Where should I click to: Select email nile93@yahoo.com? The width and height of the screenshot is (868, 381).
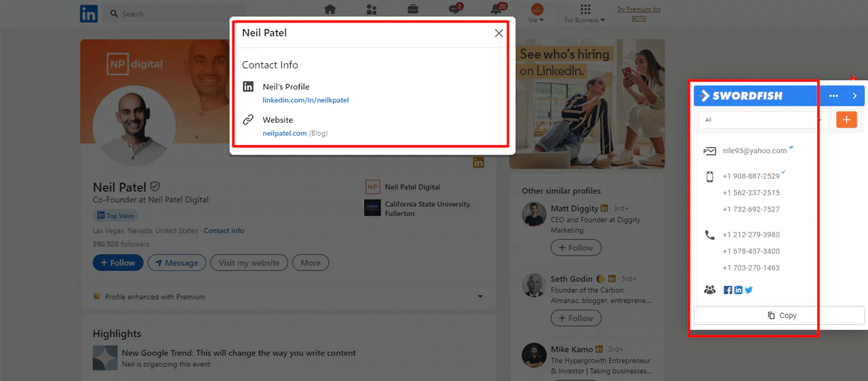pos(754,151)
